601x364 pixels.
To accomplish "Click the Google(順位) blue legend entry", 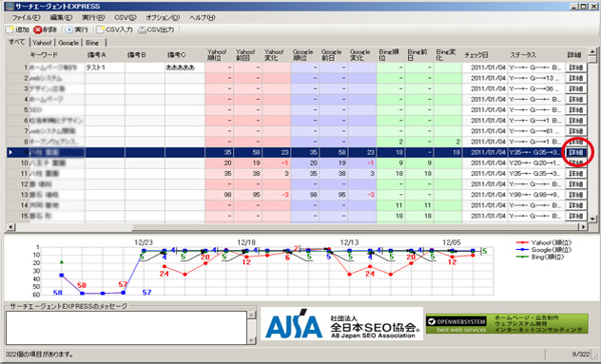I will [x=544, y=250].
